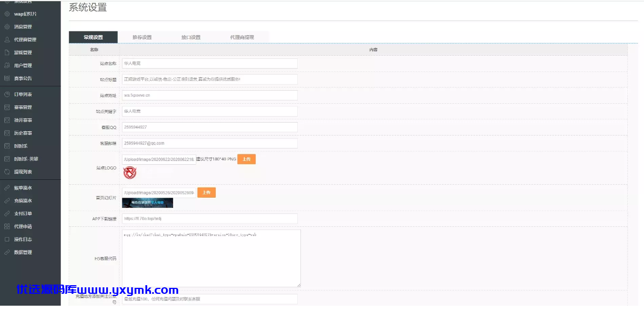Click the 订单列表 pie chart icon
Screen dimensions: 644x310
tap(7, 94)
